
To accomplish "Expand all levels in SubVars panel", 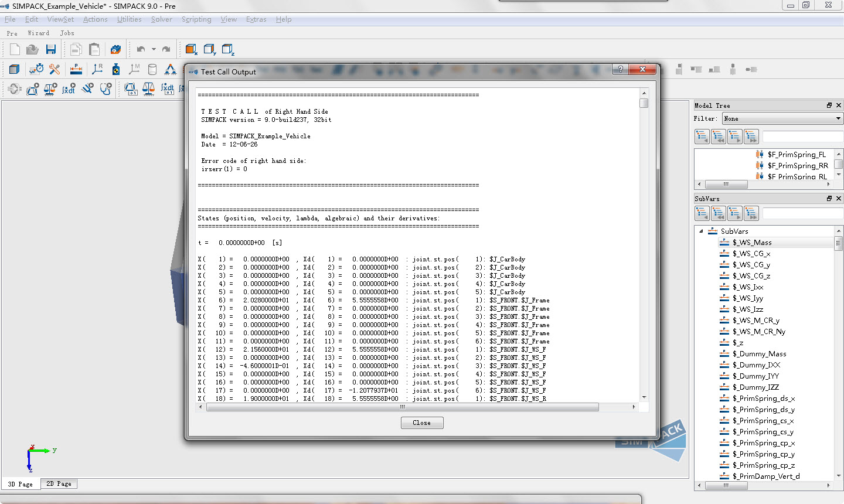I will [751, 213].
